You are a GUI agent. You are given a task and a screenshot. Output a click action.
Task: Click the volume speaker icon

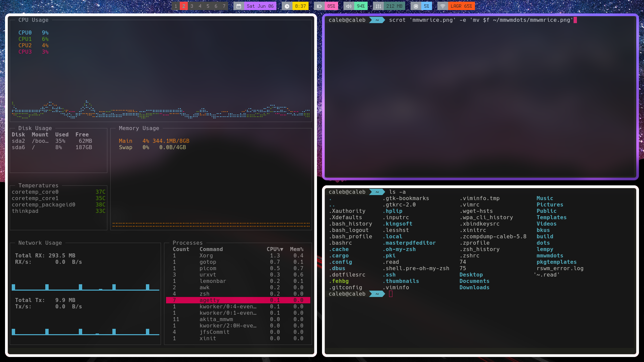(349, 6)
